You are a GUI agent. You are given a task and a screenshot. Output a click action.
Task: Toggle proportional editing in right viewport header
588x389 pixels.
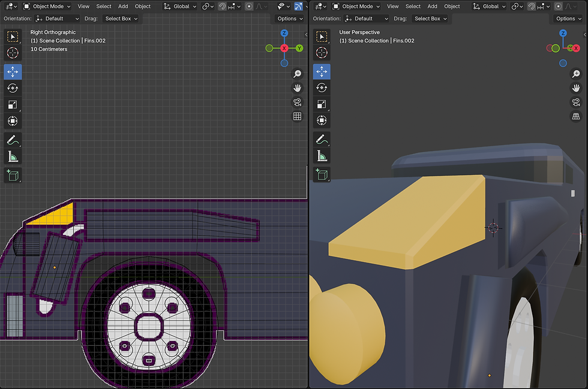(x=557, y=7)
